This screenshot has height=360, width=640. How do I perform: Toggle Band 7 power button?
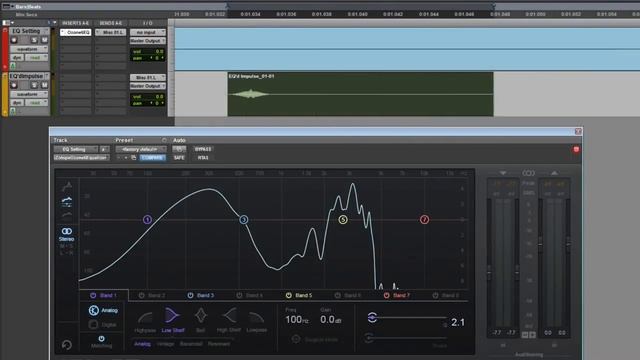pos(386,295)
